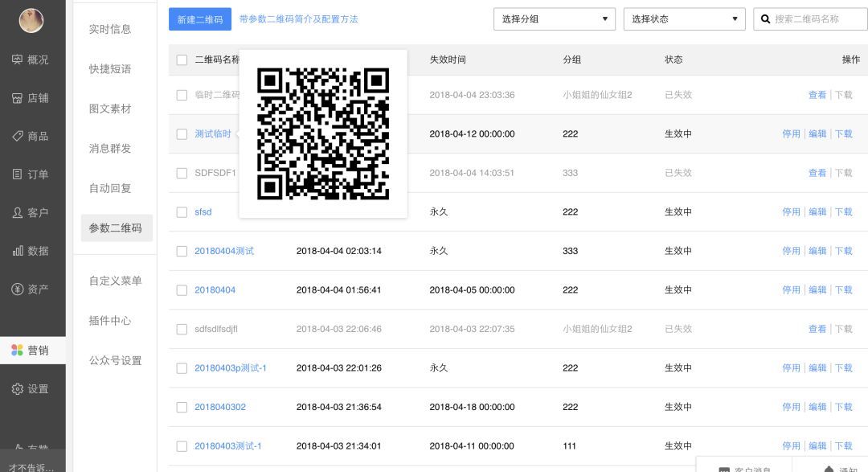Screen dimensions: 868x472
Task: Click the 新建二维码 button
Action: pos(200,19)
